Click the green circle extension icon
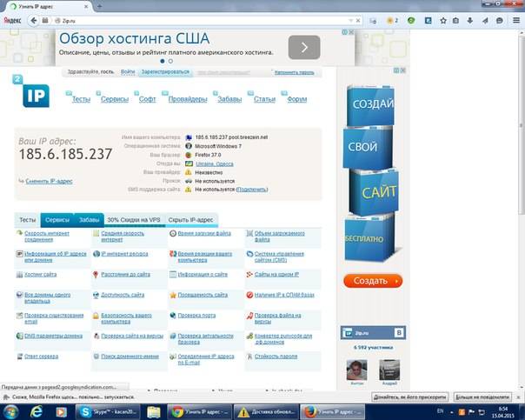Viewport: 525px width, 420px height. tap(411, 20)
